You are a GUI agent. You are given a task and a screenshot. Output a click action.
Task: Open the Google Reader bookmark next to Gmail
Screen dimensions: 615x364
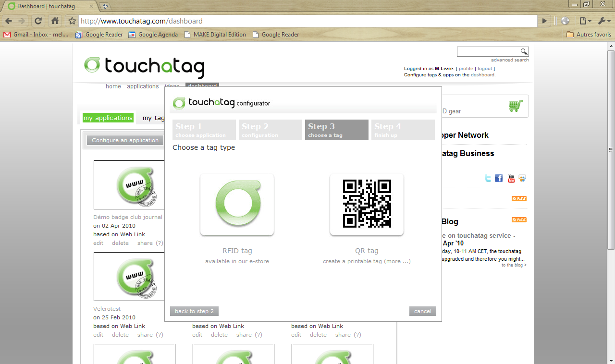pos(99,35)
